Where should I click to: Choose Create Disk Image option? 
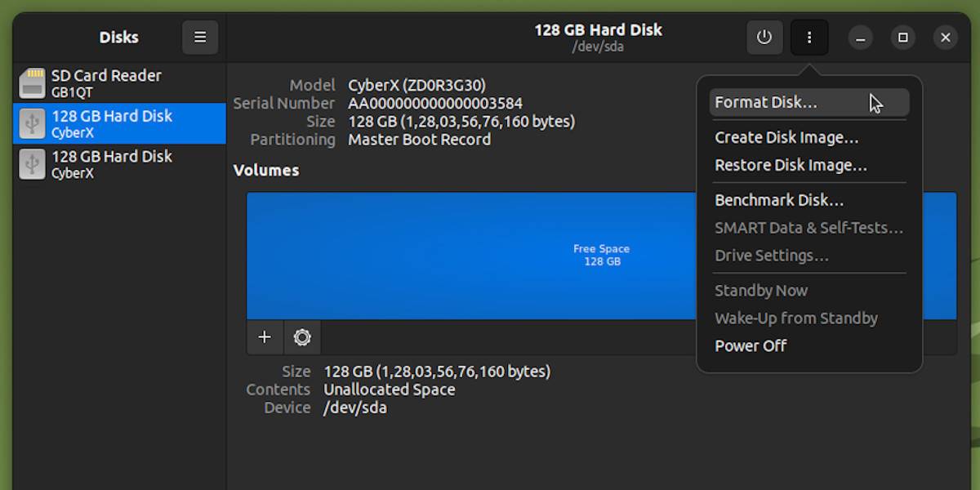786,137
